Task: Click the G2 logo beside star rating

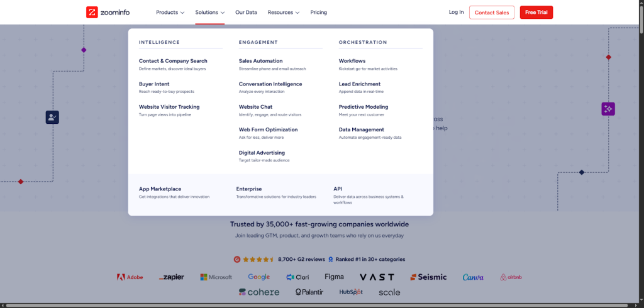Action: pyautogui.click(x=237, y=259)
